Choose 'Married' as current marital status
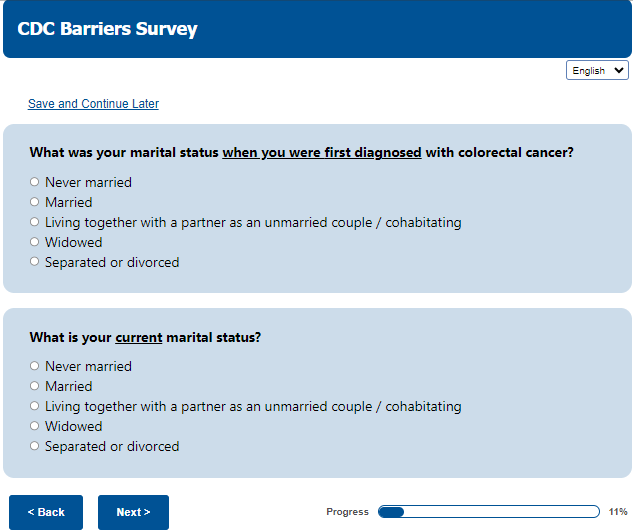Viewport: 633px width, 530px height. point(35,386)
